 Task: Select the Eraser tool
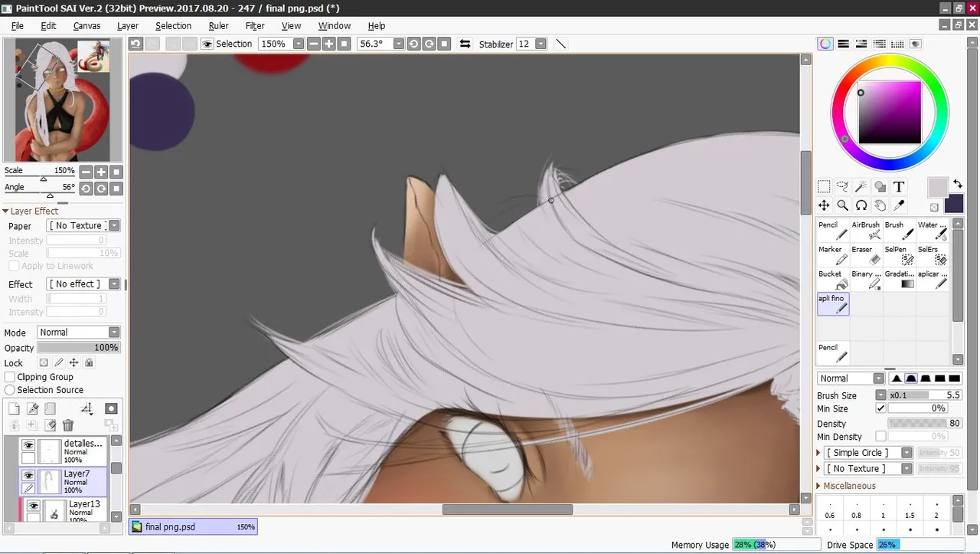tap(866, 254)
